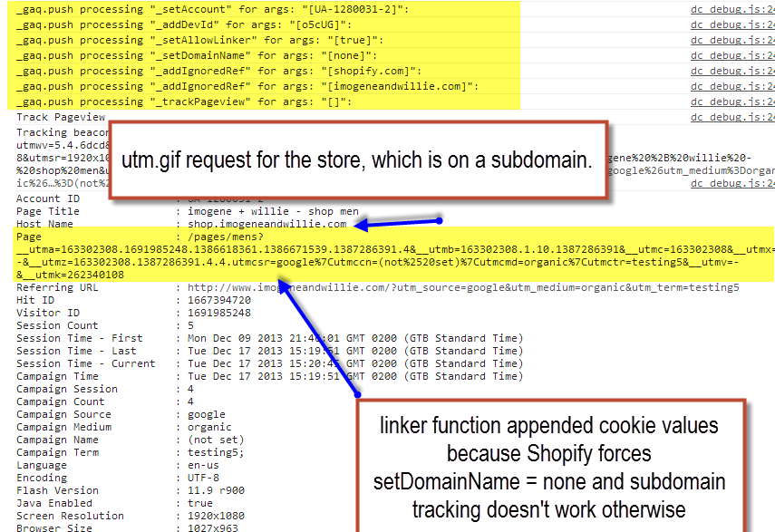775x532 pixels.
Task: Click the Session Time - Current date value
Action: point(355,363)
